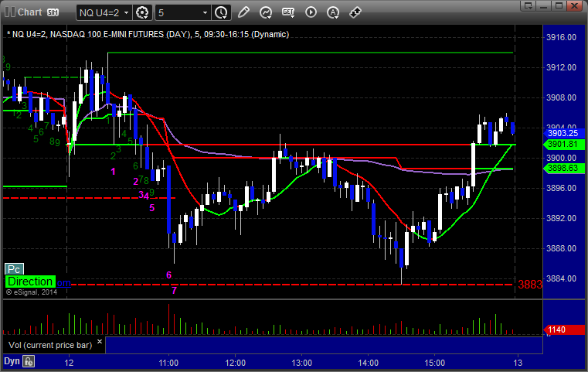The image size is (588, 372).
Task: Click the red 3883 level label
Action: (x=530, y=285)
